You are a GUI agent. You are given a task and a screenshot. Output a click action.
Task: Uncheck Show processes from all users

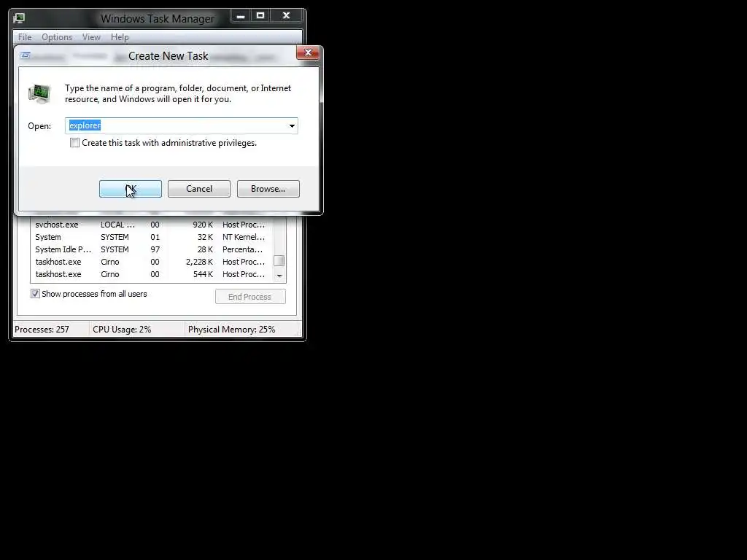(x=35, y=294)
